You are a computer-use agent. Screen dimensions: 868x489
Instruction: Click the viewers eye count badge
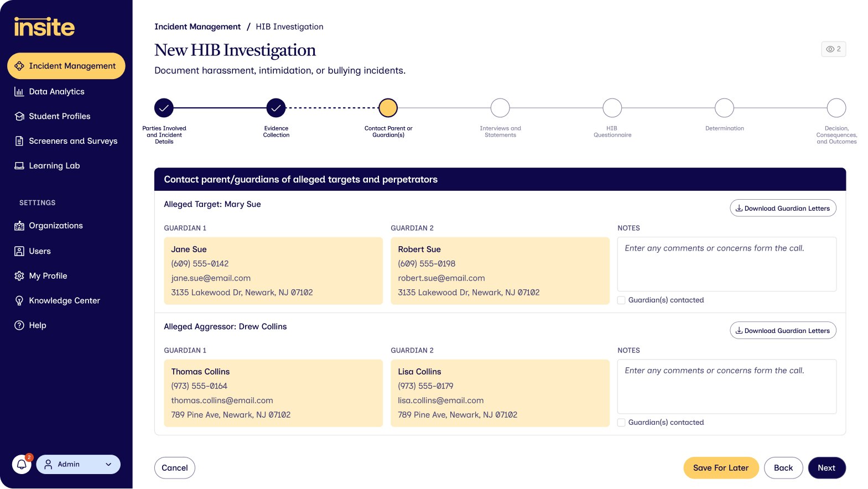(834, 49)
